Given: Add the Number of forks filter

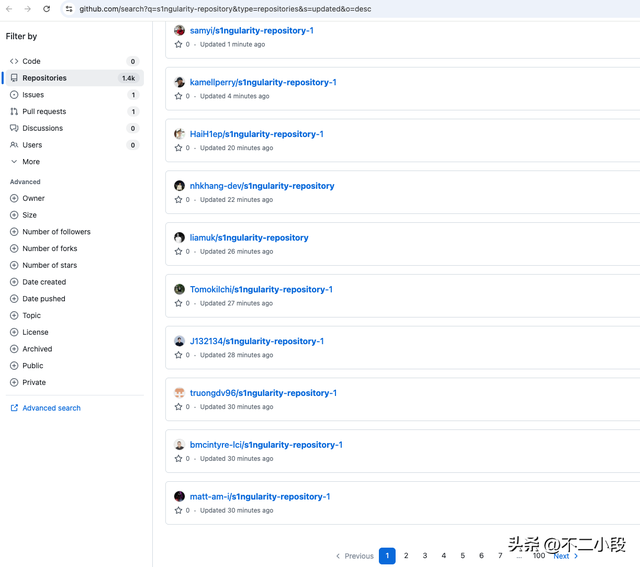Looking at the screenshot, I should click(x=44, y=249).
